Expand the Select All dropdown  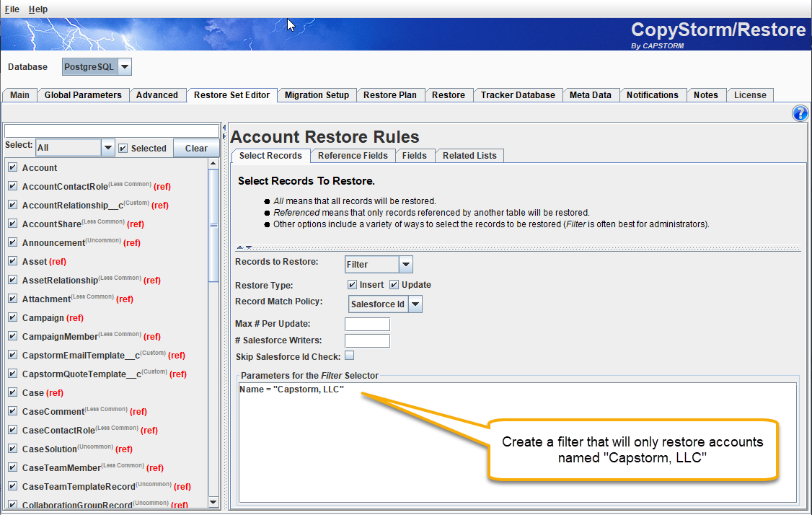[75, 148]
